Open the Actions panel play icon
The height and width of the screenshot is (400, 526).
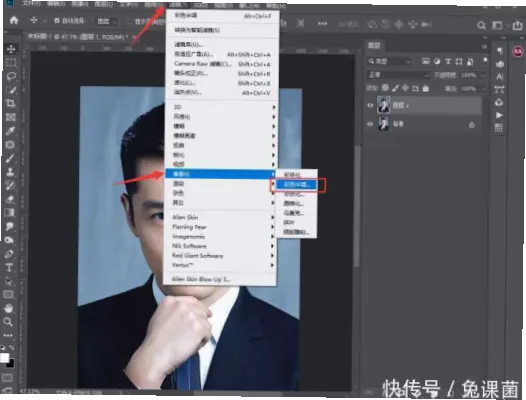499,115
